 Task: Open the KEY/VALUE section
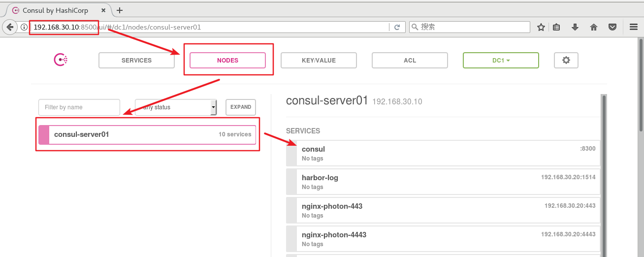[319, 60]
